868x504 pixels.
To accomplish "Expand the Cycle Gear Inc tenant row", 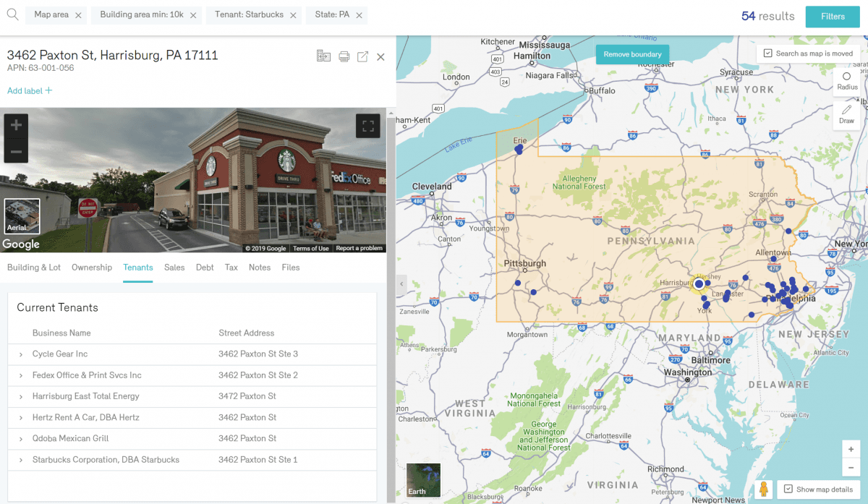I will pyautogui.click(x=21, y=354).
